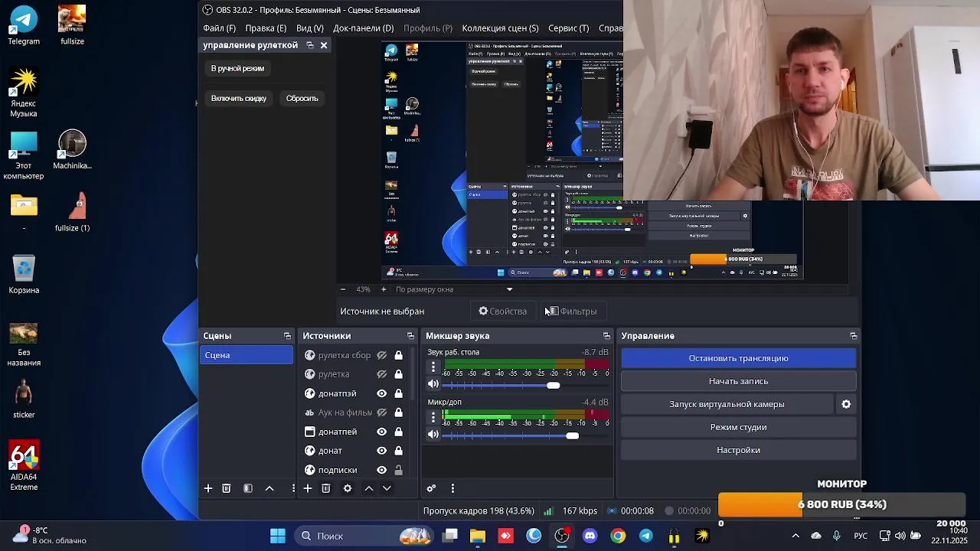980x551 pixels.
Task: Hide the донатпэй source
Action: click(381, 393)
